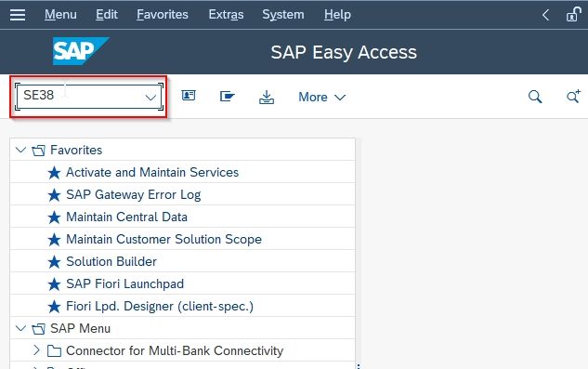Open the hamburger menu icon
Viewport: 588px width, 369px height.
(x=18, y=15)
